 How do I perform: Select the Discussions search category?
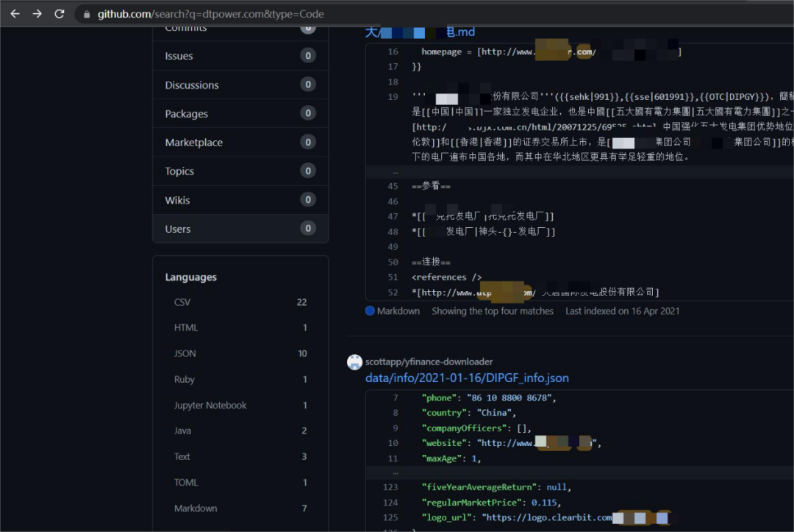pyautogui.click(x=240, y=85)
